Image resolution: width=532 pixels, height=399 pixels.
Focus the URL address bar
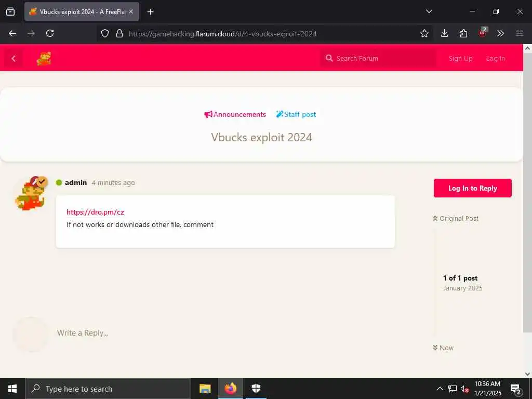click(264, 34)
